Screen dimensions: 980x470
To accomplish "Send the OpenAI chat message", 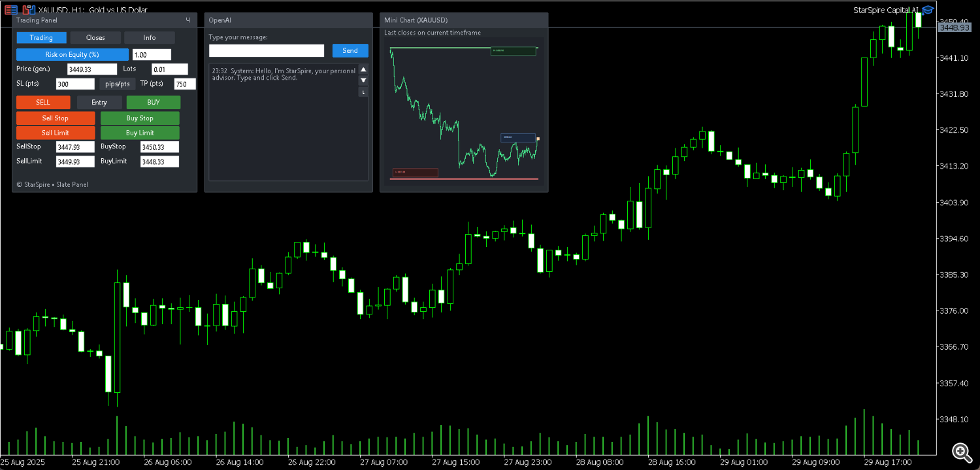I will point(350,51).
